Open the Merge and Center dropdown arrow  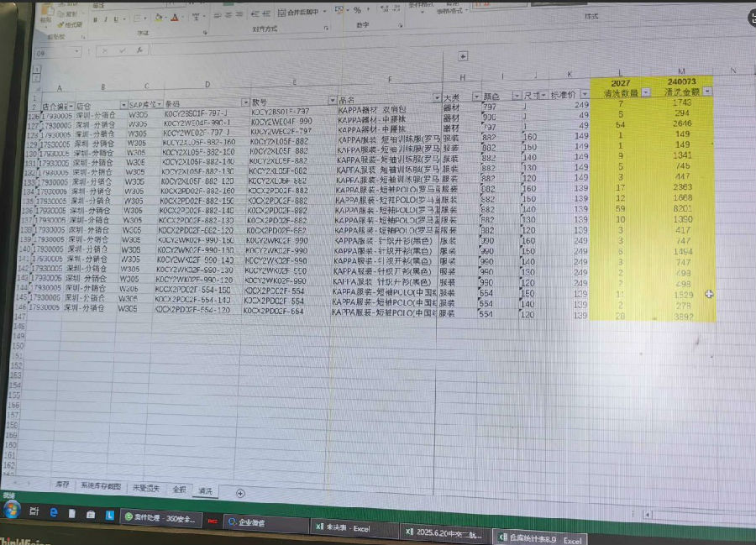324,12
